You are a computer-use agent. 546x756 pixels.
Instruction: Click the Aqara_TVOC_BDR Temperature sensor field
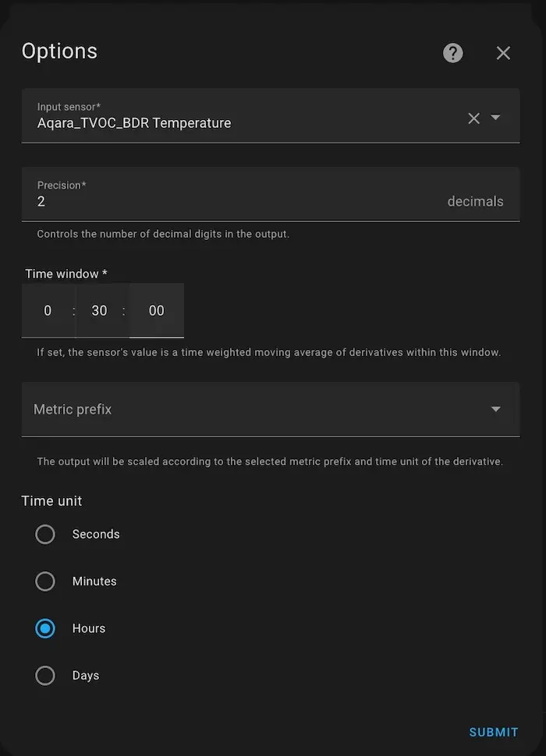(234, 122)
